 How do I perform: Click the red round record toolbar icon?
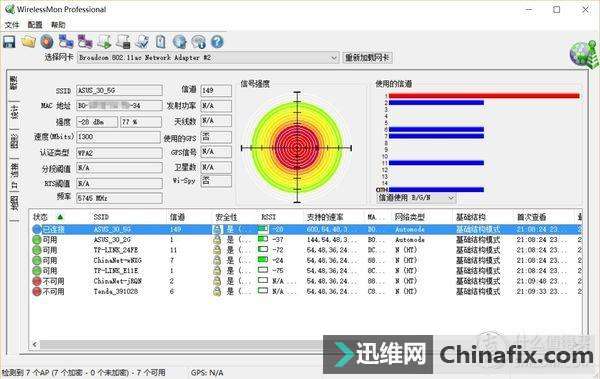(47, 42)
